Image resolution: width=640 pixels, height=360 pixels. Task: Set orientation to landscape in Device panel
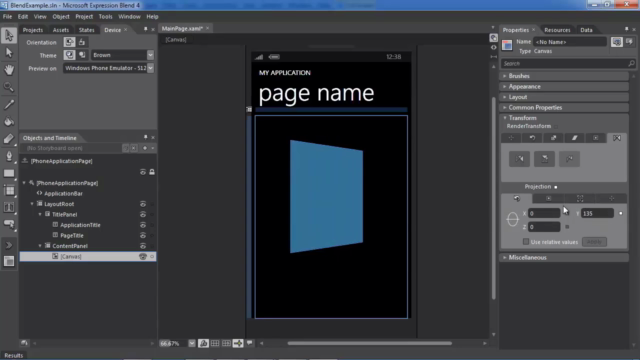point(82,42)
